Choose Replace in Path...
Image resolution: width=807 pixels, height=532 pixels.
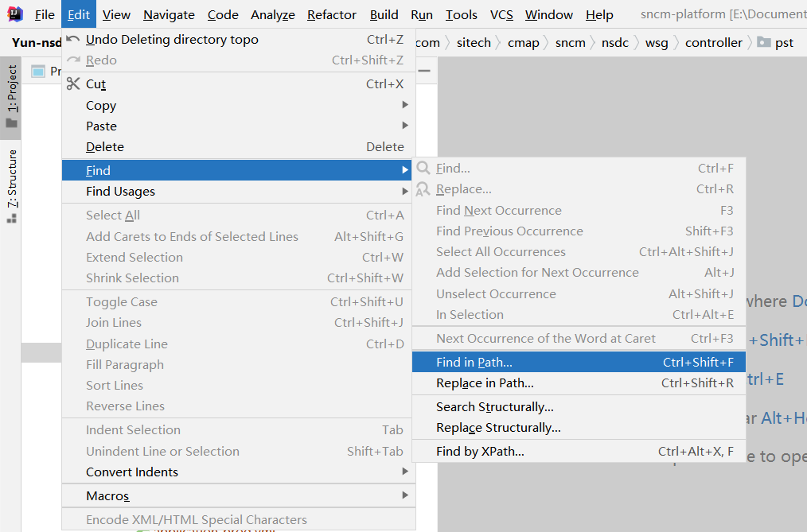(x=579, y=383)
